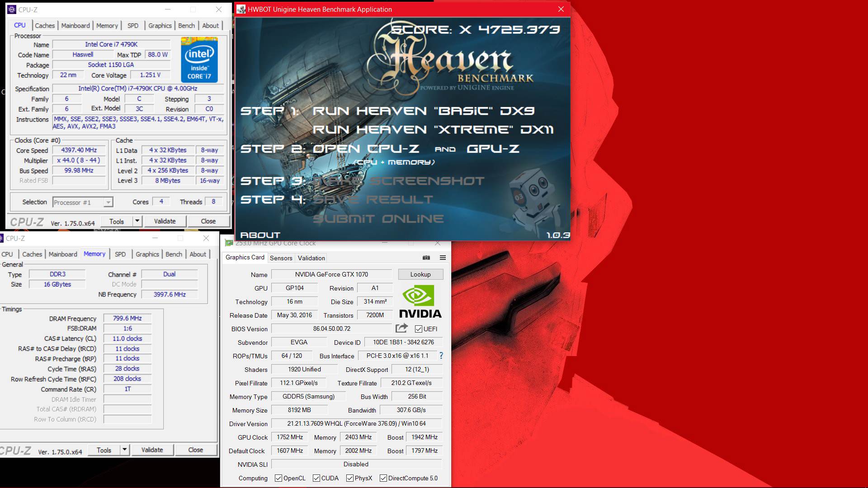
Task: Click the Boost clock value 1942 MHz
Action: (x=424, y=437)
